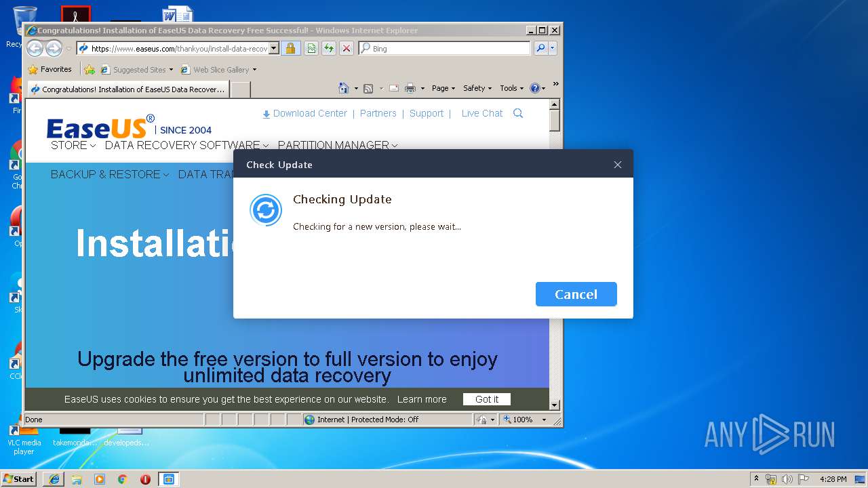The width and height of the screenshot is (868, 488).
Task: Open Web Slice Gallery
Action: (x=218, y=69)
